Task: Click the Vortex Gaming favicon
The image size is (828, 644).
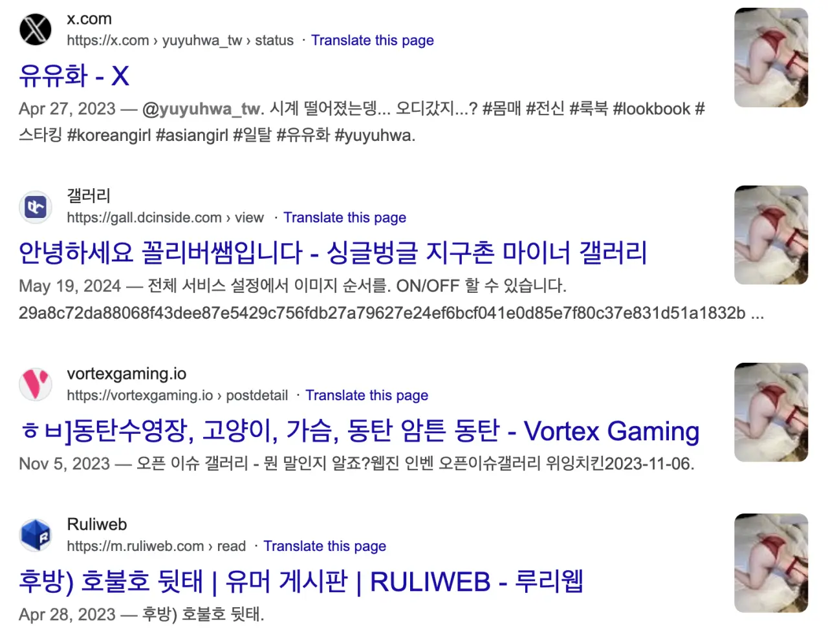Action: tap(36, 384)
